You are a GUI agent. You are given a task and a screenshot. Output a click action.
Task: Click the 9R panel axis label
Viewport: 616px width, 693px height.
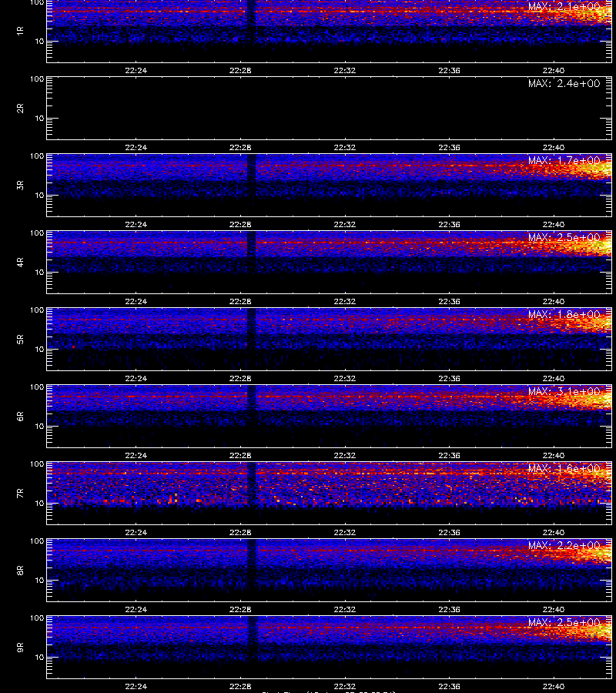pyautogui.click(x=20, y=648)
